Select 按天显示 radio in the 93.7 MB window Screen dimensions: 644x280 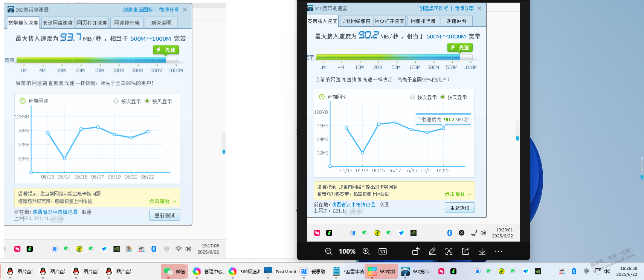(147, 101)
